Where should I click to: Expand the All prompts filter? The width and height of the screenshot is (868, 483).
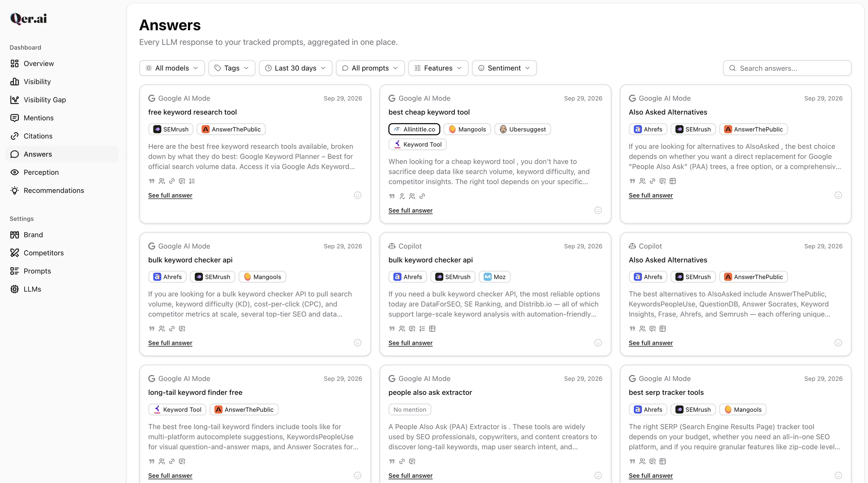click(x=370, y=68)
